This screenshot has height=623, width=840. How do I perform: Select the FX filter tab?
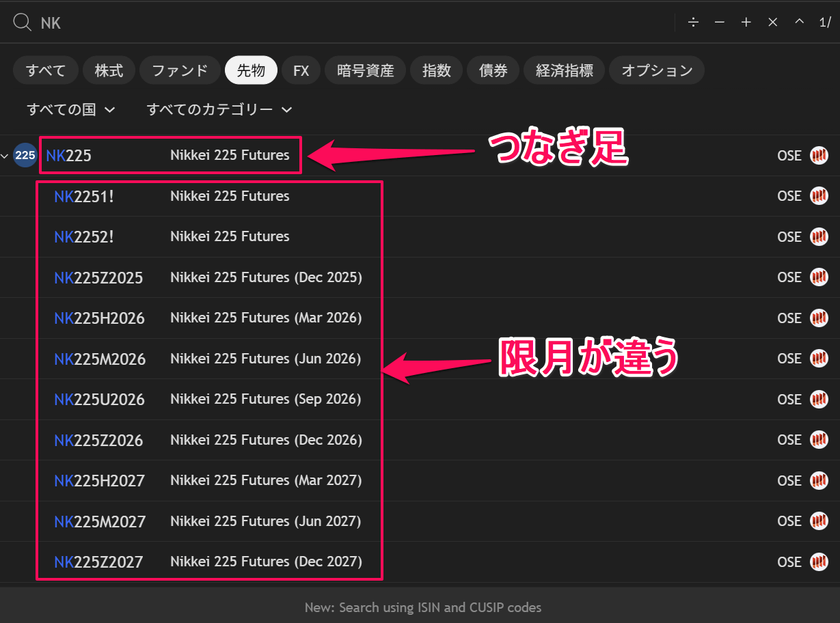[x=301, y=70]
